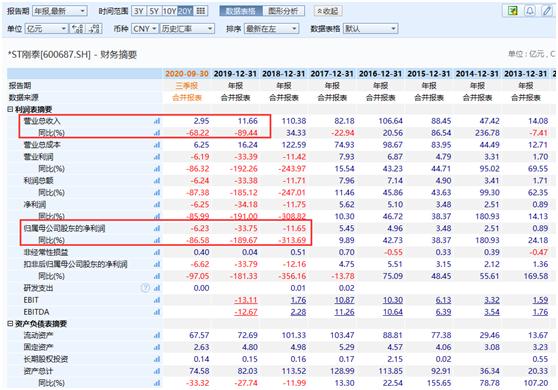Select the 10Y time range
Viewport: 558px width, 390px height.
(x=169, y=11)
